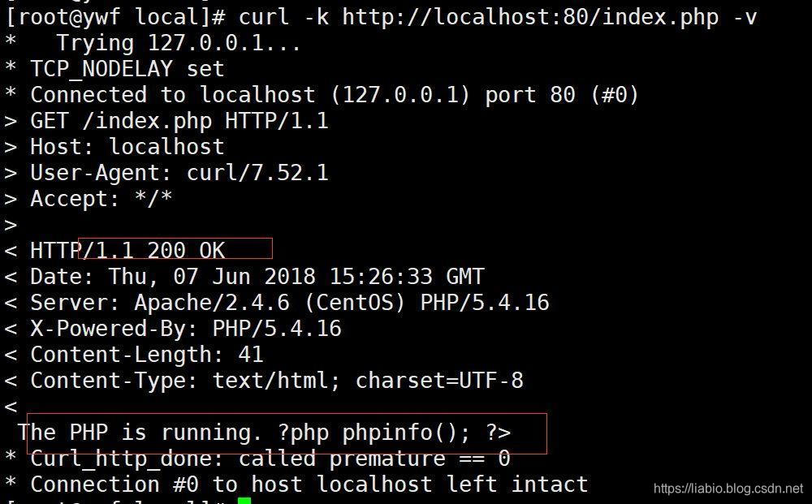Click the User-Agent: curl/7.52.1 header line
This screenshot has width=812, height=504.
(179, 172)
